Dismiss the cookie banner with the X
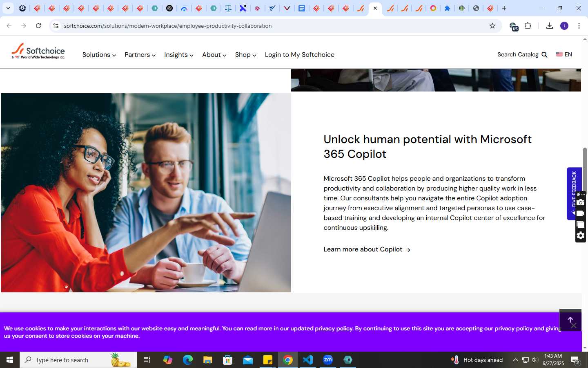The image size is (588, 368). coord(574,325)
